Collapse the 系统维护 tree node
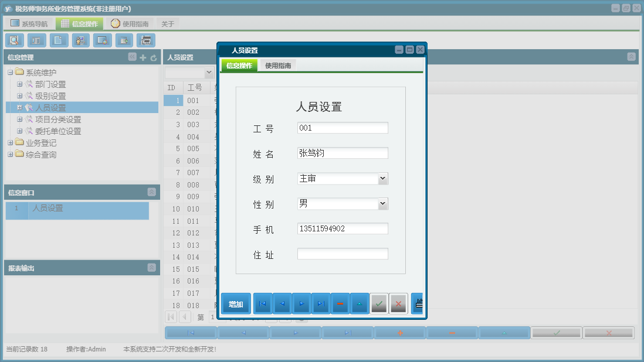Screen dimensions: 644x362 pyautogui.click(x=11, y=73)
